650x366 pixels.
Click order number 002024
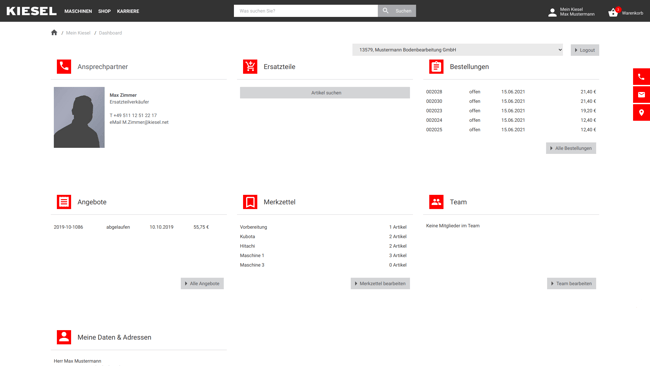pos(434,120)
